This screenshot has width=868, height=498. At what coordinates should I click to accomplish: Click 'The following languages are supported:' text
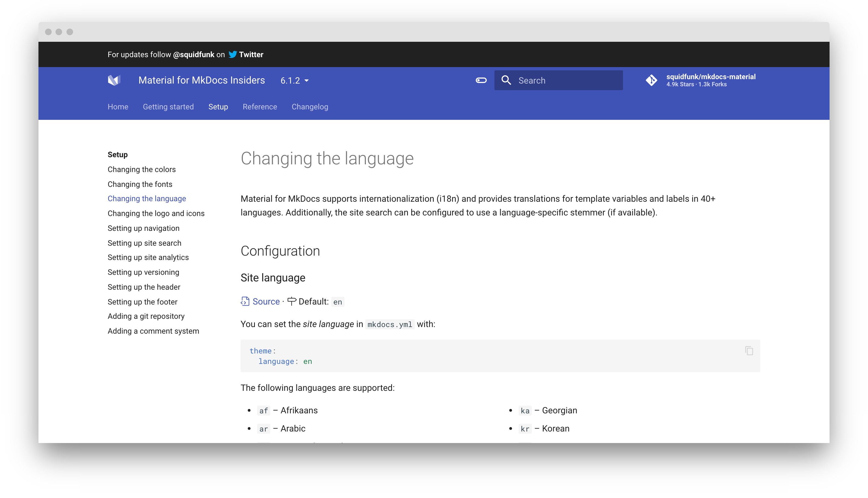point(318,388)
